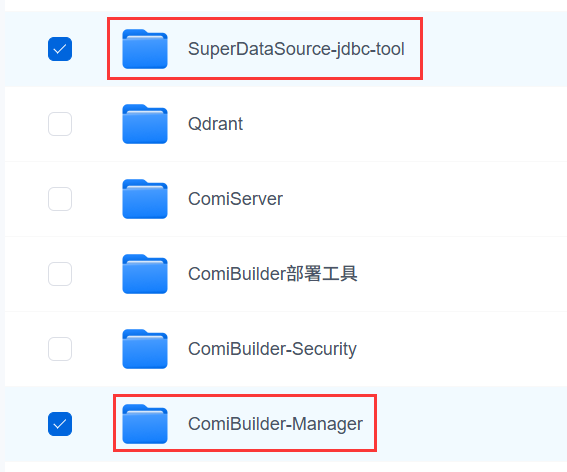Check the box beside ComiBuilder部署工具
Viewport: 567px width, 472px height.
(60, 274)
